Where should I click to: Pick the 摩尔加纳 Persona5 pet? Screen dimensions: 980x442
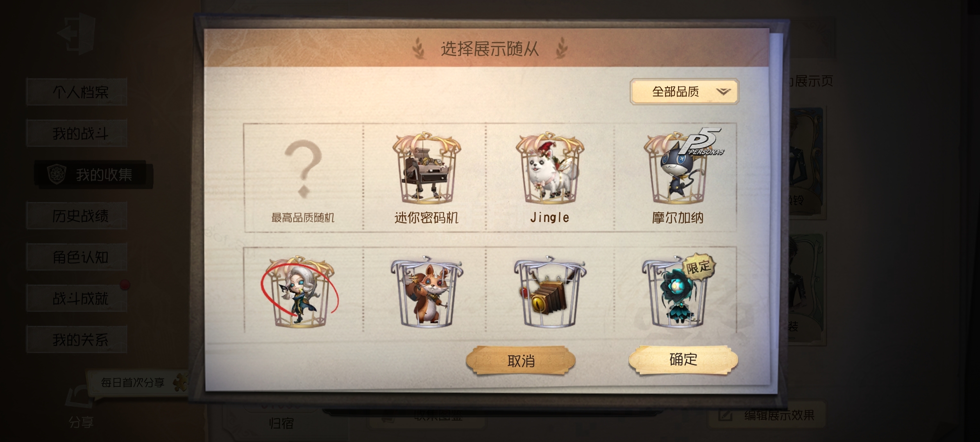[677, 177]
